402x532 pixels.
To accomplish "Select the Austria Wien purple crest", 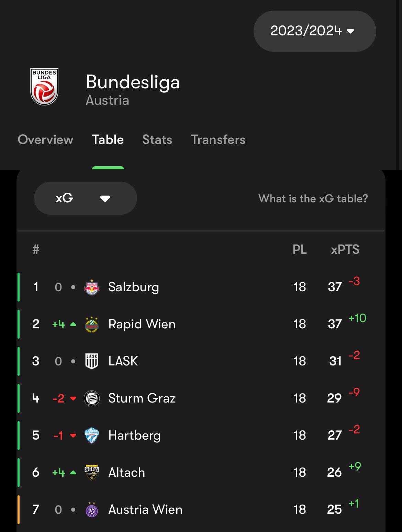I will point(92,510).
